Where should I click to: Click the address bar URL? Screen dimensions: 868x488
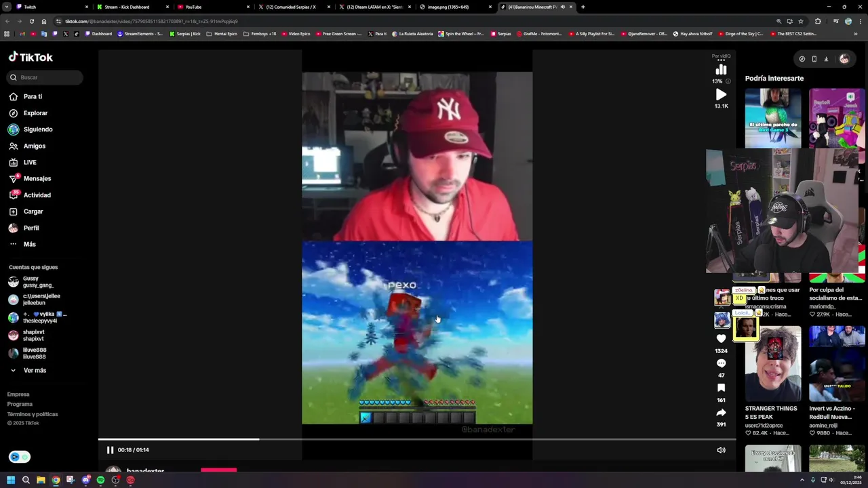coord(151,21)
